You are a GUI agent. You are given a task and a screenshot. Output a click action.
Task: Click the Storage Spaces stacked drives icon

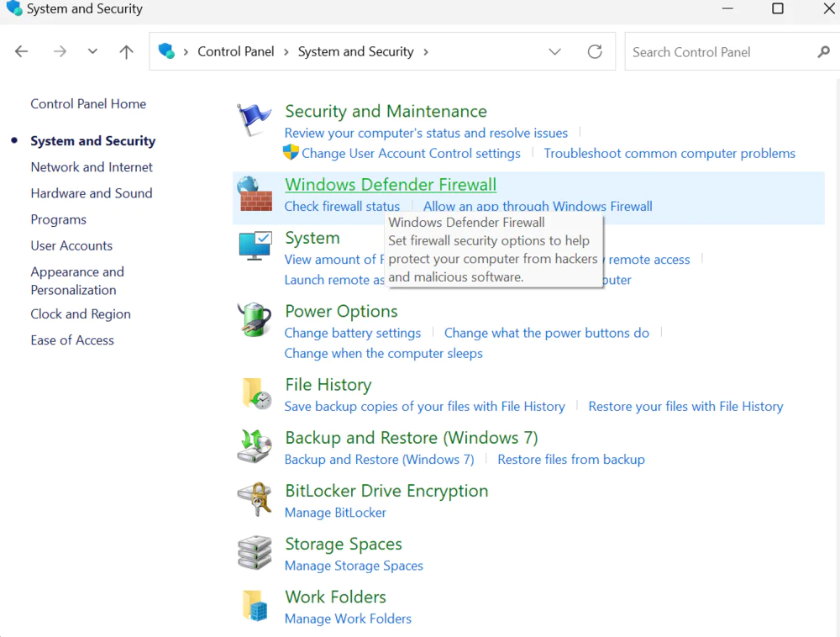(x=255, y=552)
